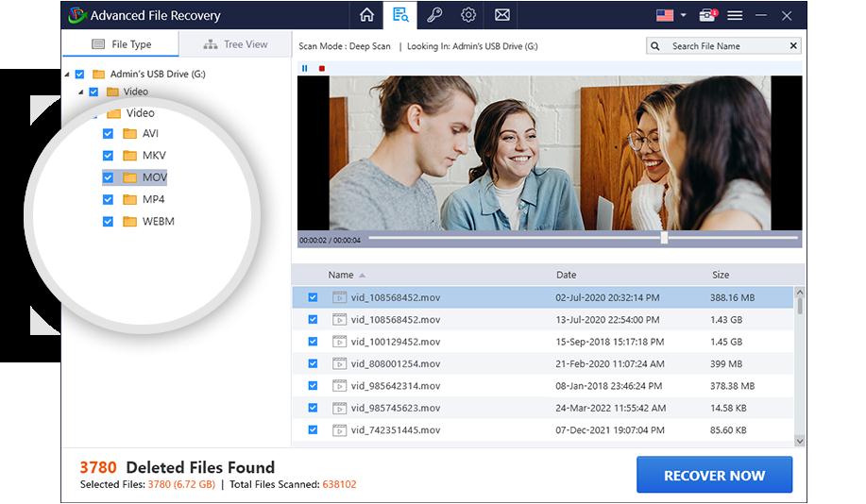Stop the video preview playback

[x=322, y=68]
